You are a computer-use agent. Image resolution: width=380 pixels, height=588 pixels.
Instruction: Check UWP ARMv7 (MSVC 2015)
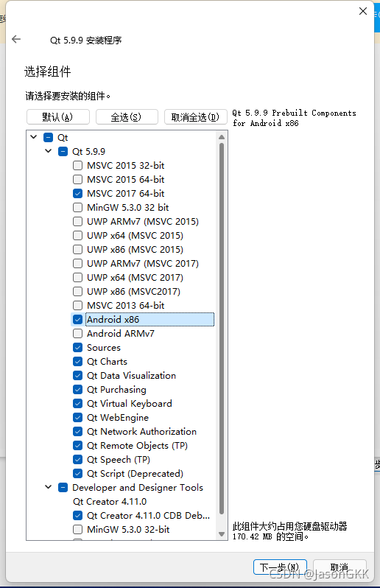[x=77, y=221]
